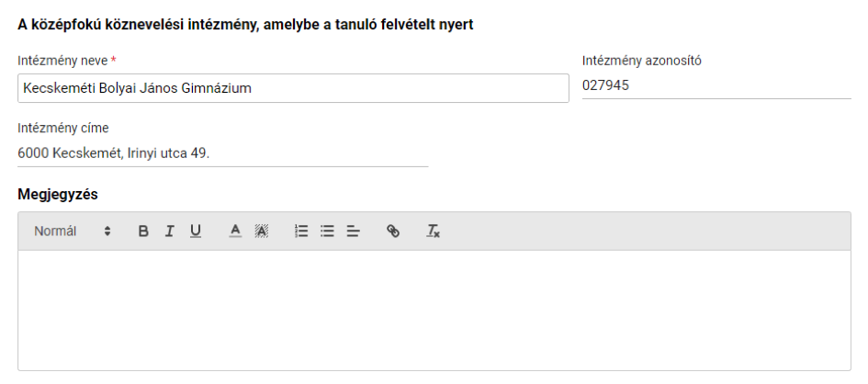Screen dimensions: 868x384
Task: Click the Intézmény azonosító field showing 027945
Action: coord(716,85)
